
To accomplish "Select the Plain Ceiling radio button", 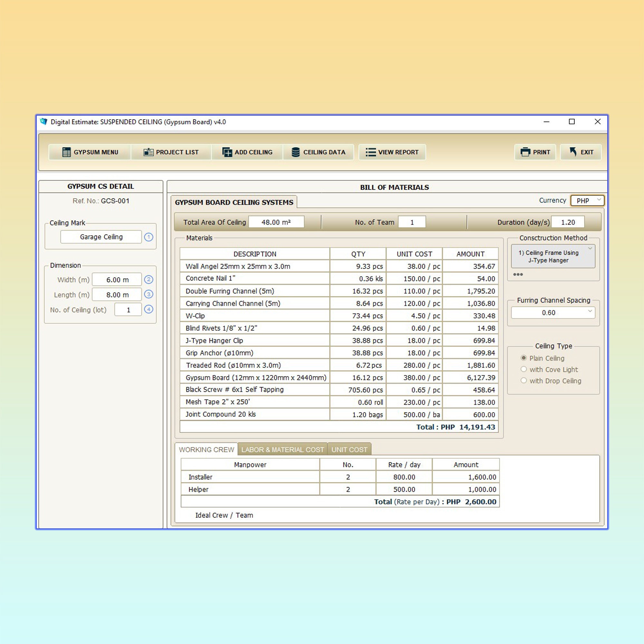I will pos(524,358).
